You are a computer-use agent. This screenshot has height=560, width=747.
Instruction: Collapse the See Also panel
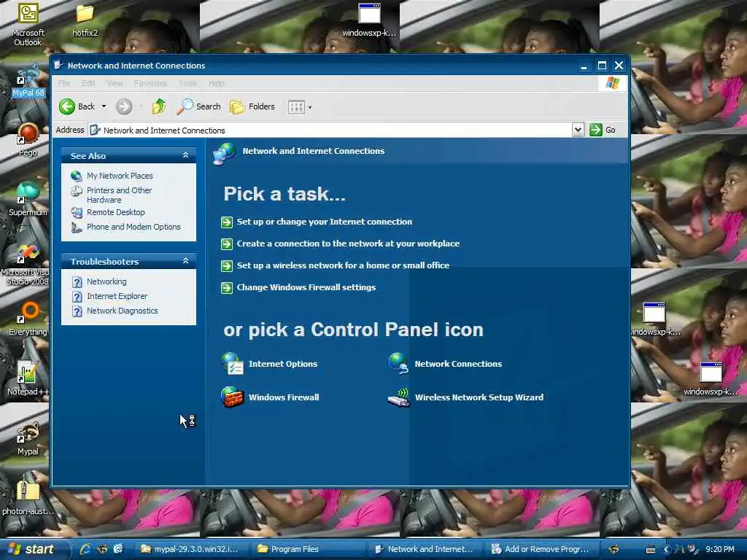point(185,155)
